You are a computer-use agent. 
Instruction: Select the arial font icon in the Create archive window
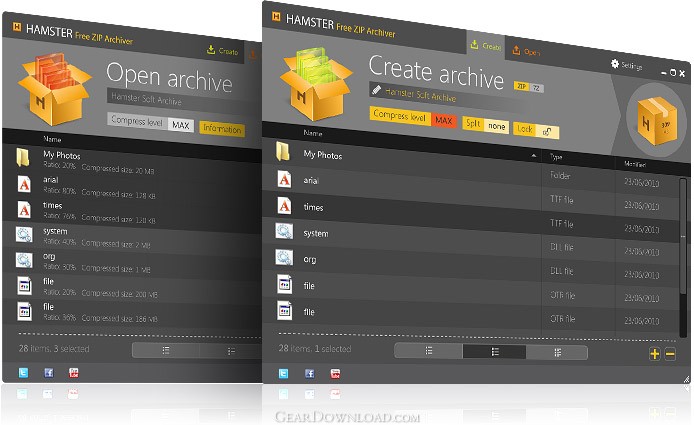click(x=284, y=179)
